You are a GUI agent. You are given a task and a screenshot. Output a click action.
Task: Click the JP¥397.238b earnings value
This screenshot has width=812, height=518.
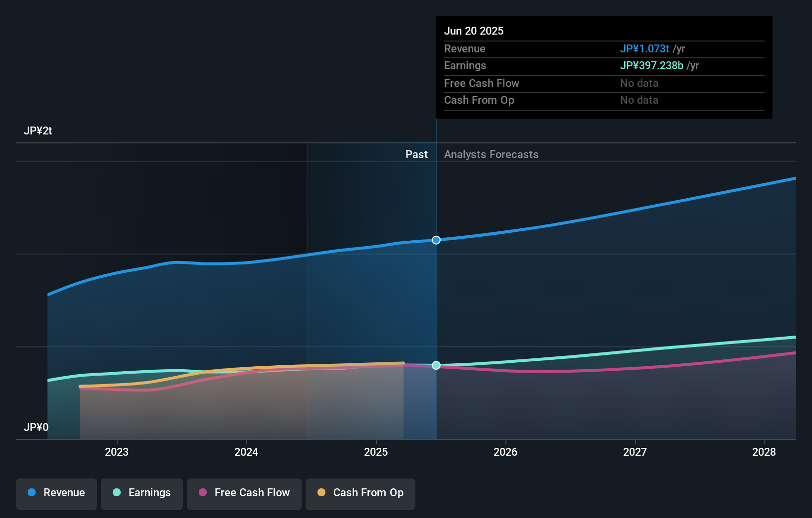pos(652,66)
